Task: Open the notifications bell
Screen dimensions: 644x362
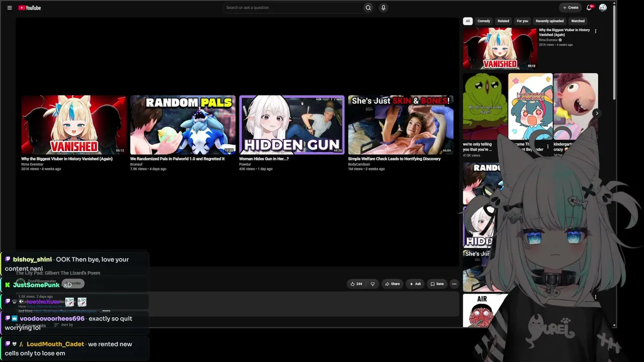Action: (589, 8)
